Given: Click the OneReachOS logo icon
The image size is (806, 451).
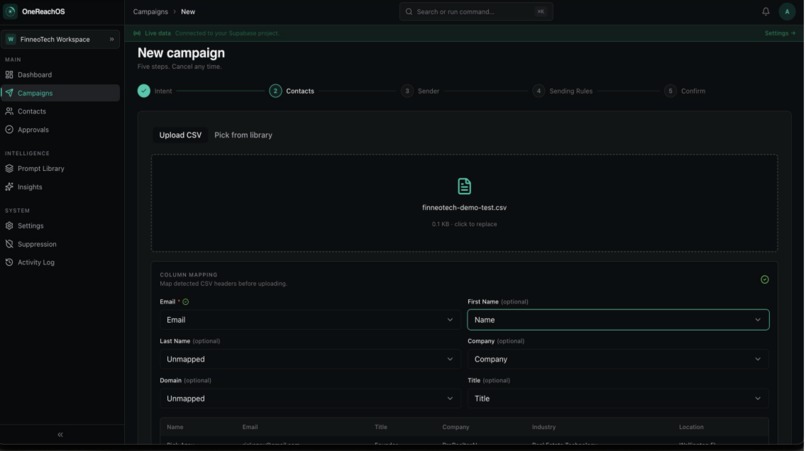Looking at the screenshot, I should coord(10,11).
